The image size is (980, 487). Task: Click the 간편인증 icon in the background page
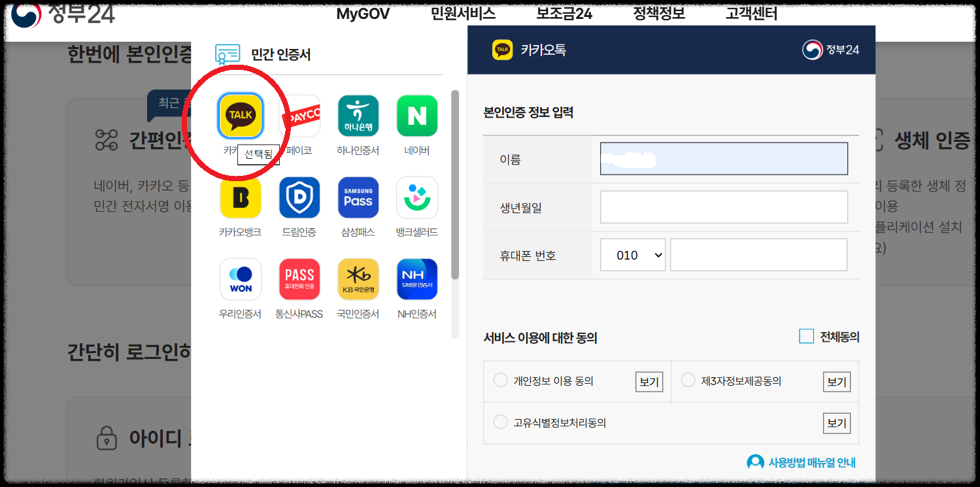click(x=107, y=140)
